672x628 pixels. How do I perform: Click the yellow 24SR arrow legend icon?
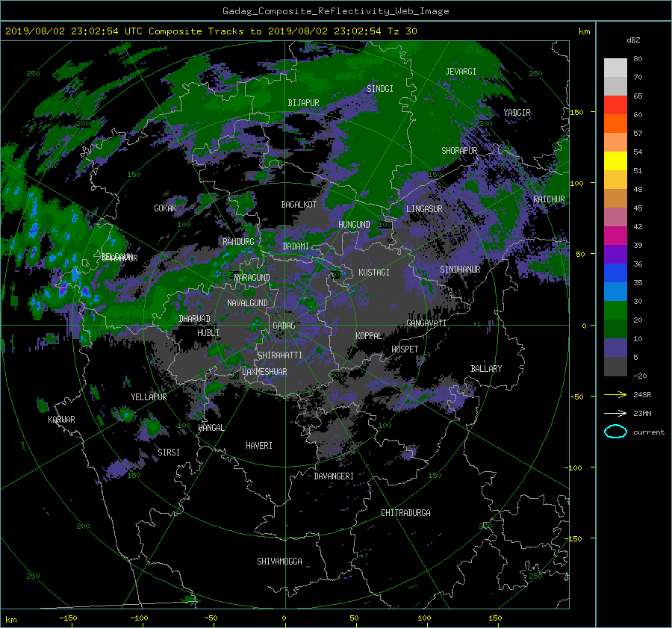click(x=615, y=395)
